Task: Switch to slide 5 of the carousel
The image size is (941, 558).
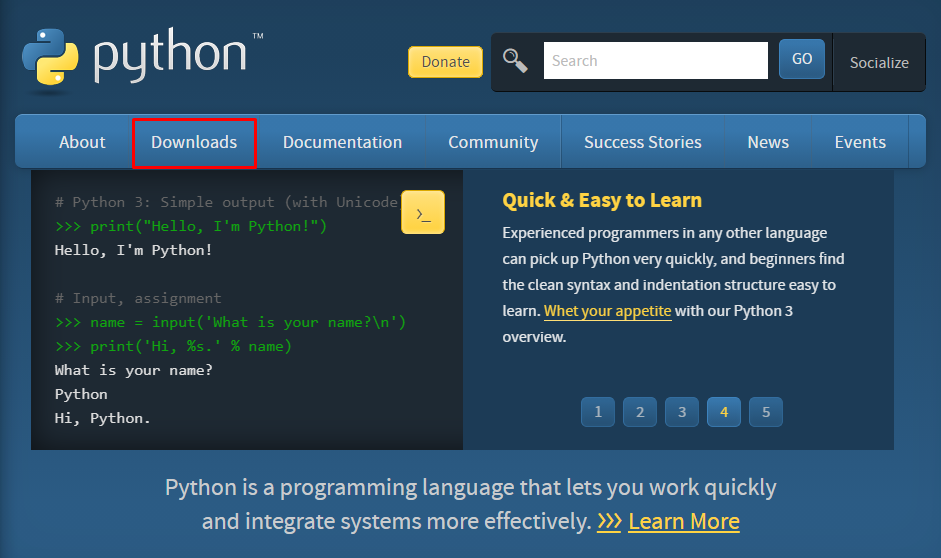Action: 766,412
